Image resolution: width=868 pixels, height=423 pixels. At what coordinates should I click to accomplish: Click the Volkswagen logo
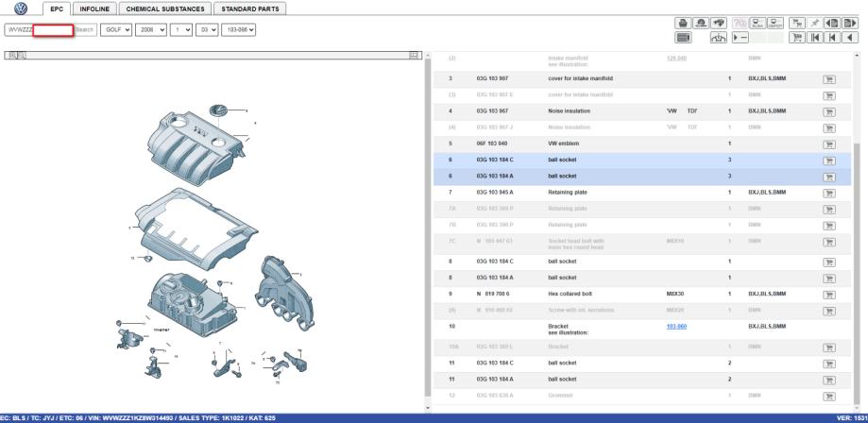tap(21, 8)
